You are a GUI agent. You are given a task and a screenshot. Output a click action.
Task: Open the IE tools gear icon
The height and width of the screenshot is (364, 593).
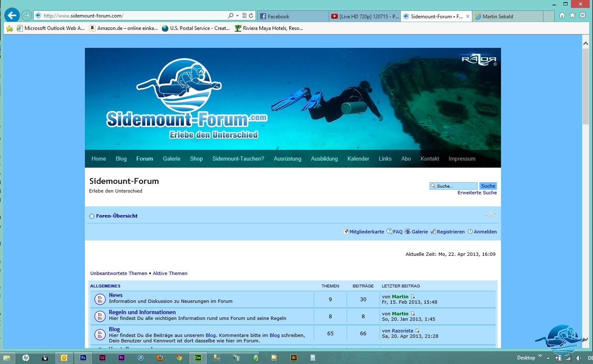tap(583, 15)
